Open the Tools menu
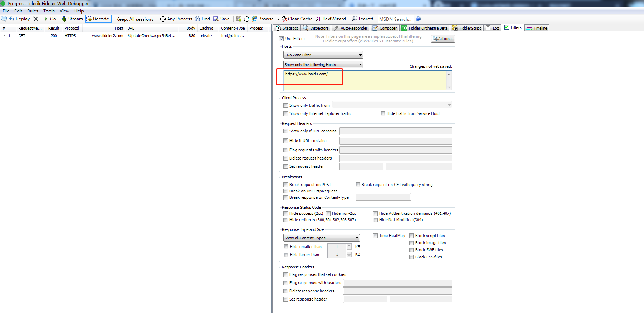 click(49, 11)
